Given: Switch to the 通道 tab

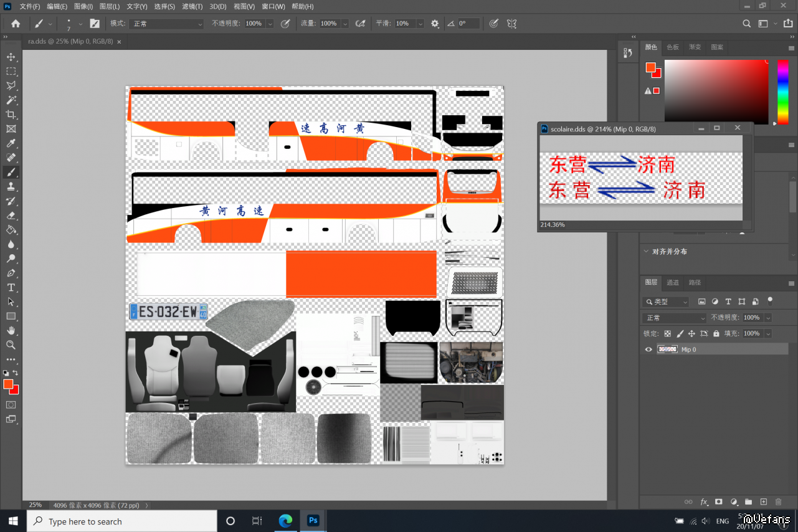Looking at the screenshot, I should 673,282.
